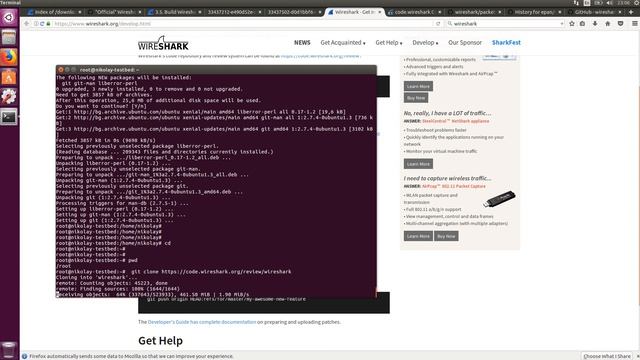The image size is (640, 360).
Task: Expand the Develop dropdown menu
Action: click(x=425, y=42)
